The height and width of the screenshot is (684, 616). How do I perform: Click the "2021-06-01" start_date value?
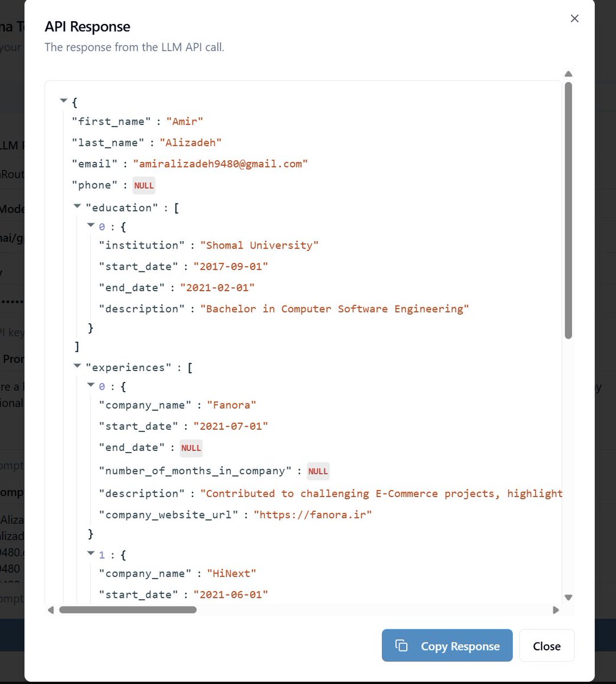pyautogui.click(x=231, y=595)
